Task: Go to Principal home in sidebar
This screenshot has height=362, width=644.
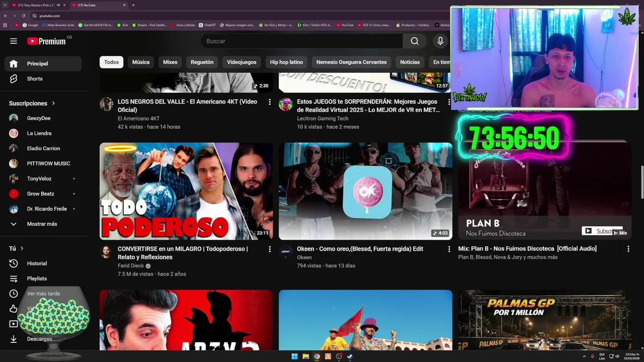Action: click(43, 63)
